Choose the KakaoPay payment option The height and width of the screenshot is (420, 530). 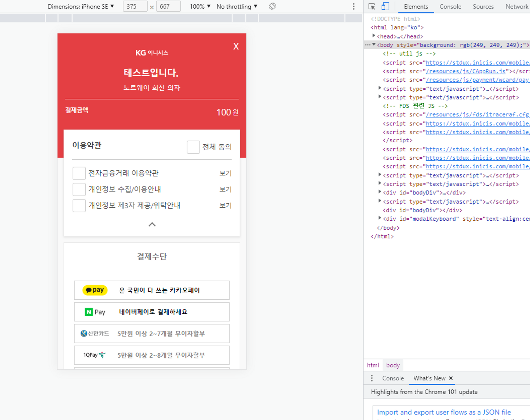pos(152,290)
